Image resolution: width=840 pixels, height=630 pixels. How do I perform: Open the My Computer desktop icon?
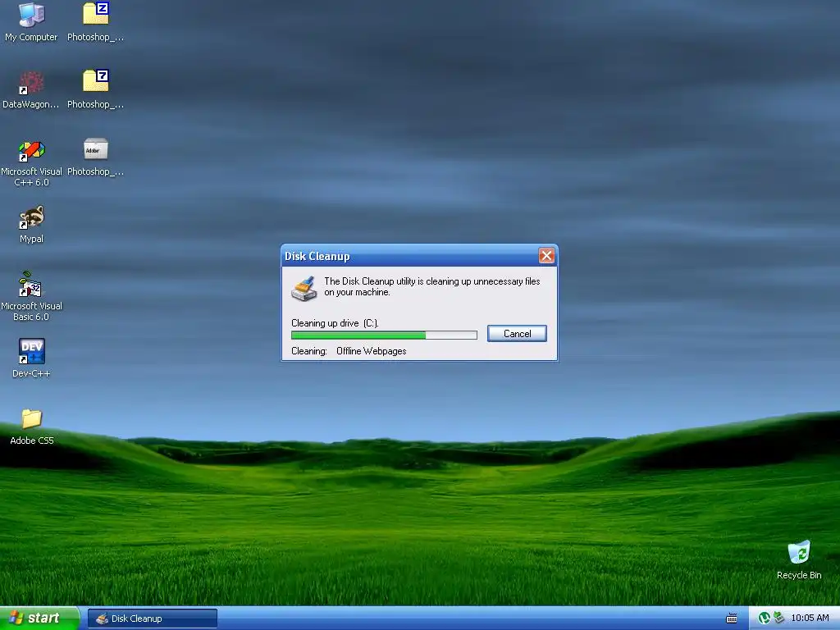(x=31, y=22)
